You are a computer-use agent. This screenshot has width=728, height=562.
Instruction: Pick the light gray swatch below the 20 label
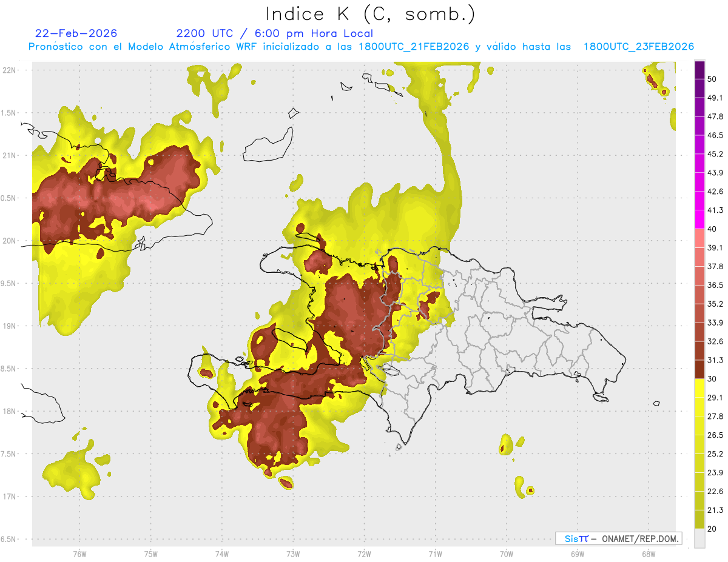699,538
